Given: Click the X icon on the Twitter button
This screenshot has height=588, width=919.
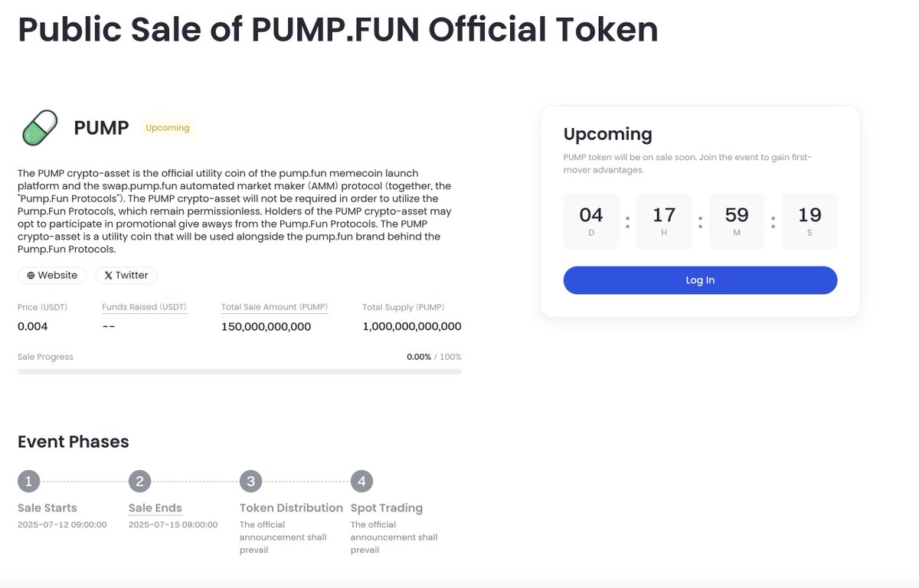Looking at the screenshot, I should tap(108, 275).
